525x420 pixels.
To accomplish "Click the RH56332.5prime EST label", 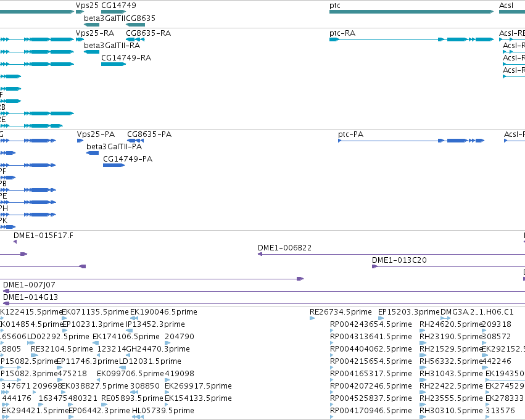I will (x=451, y=361).
